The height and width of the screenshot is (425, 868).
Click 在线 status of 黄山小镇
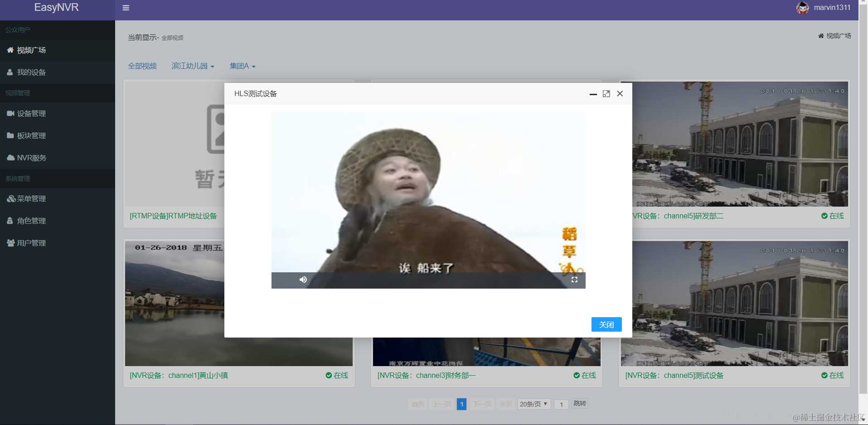pyautogui.click(x=337, y=376)
